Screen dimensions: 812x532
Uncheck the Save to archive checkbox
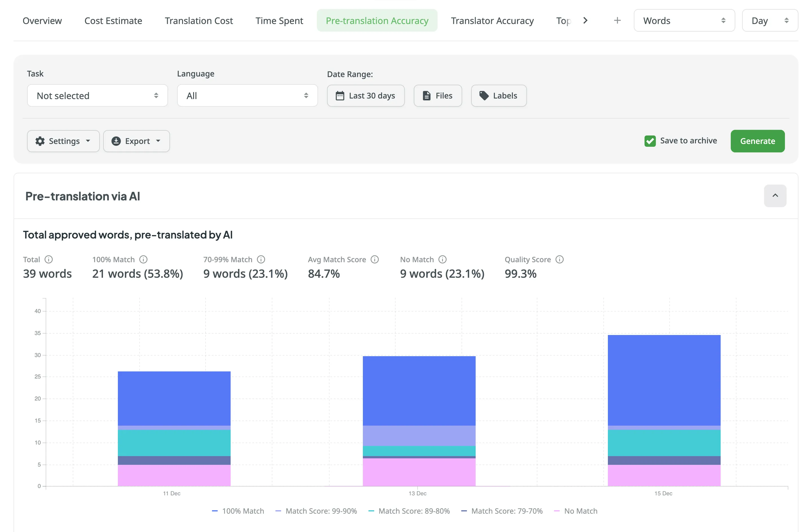(x=650, y=141)
